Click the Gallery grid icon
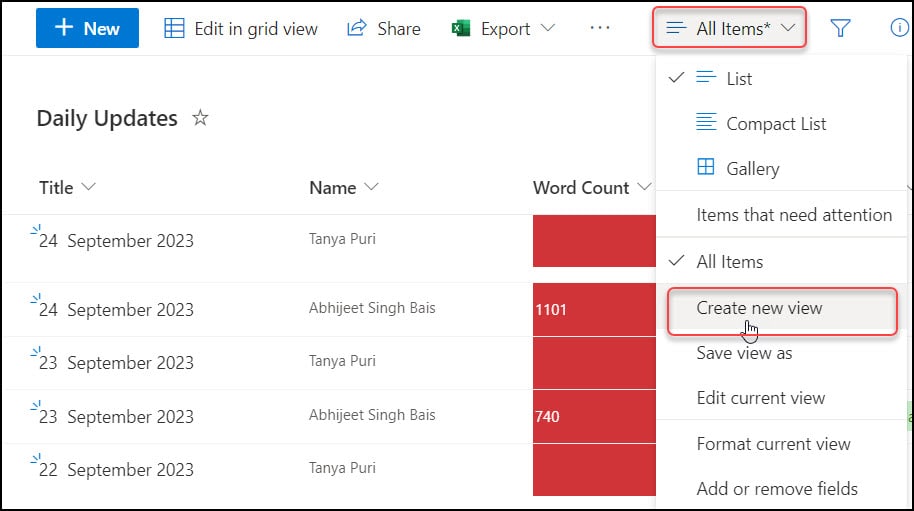The height and width of the screenshot is (511, 914). (x=706, y=167)
